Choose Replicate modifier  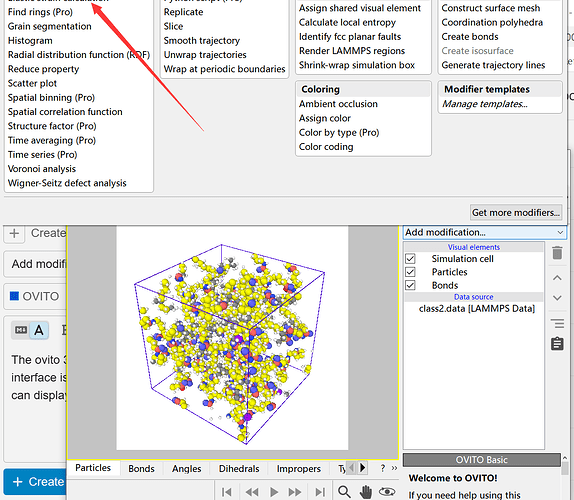click(x=183, y=12)
